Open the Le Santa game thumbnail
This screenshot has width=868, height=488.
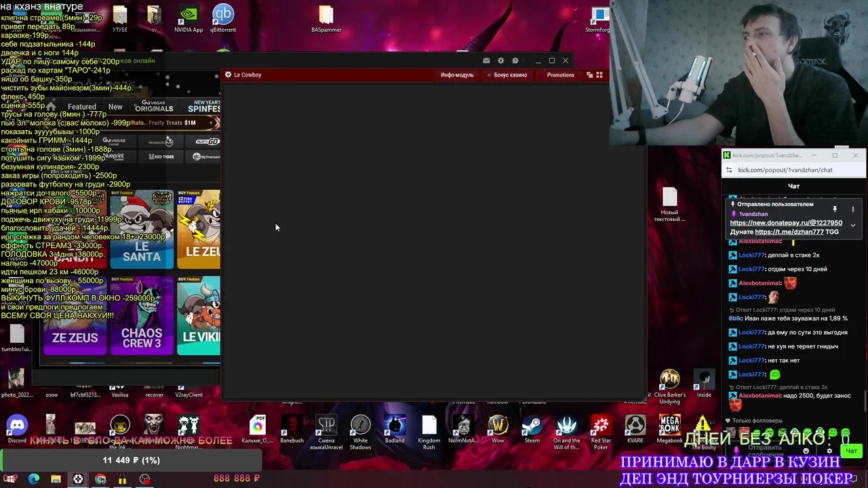point(142,229)
